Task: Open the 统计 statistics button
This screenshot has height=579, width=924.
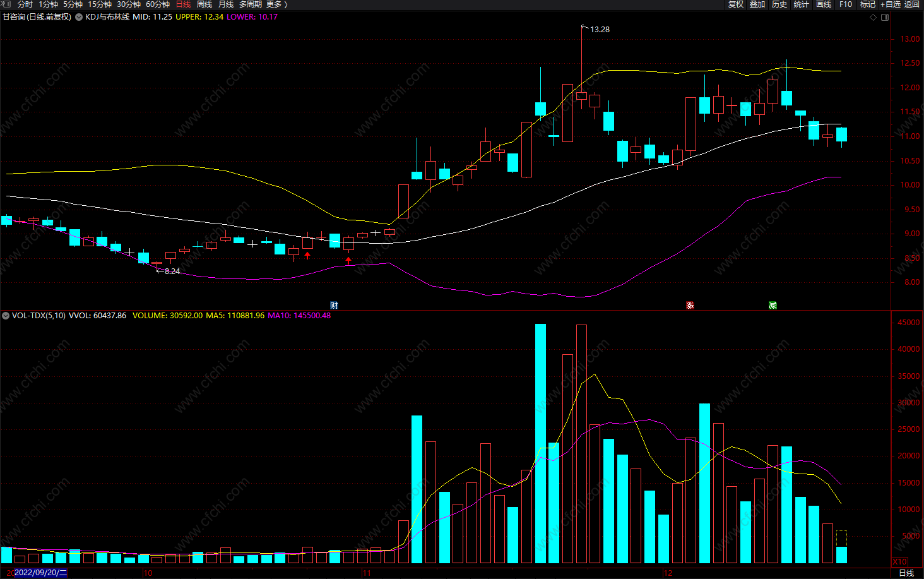Action: click(802, 4)
